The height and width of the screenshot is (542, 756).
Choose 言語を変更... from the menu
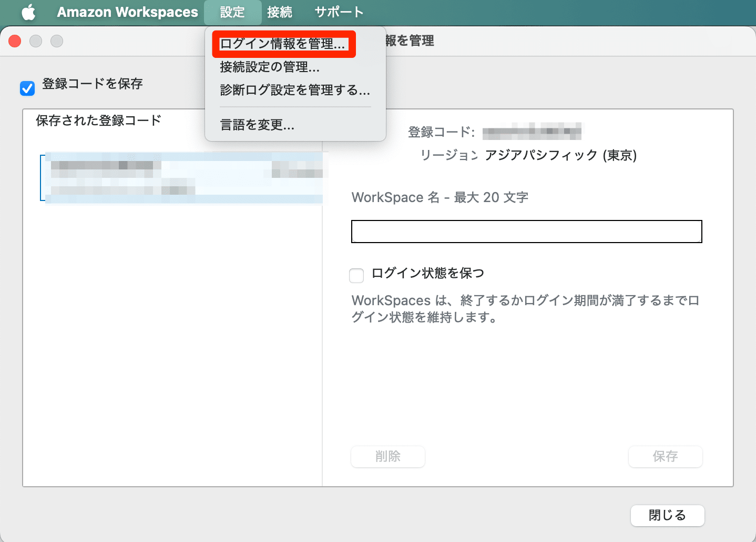(x=257, y=125)
